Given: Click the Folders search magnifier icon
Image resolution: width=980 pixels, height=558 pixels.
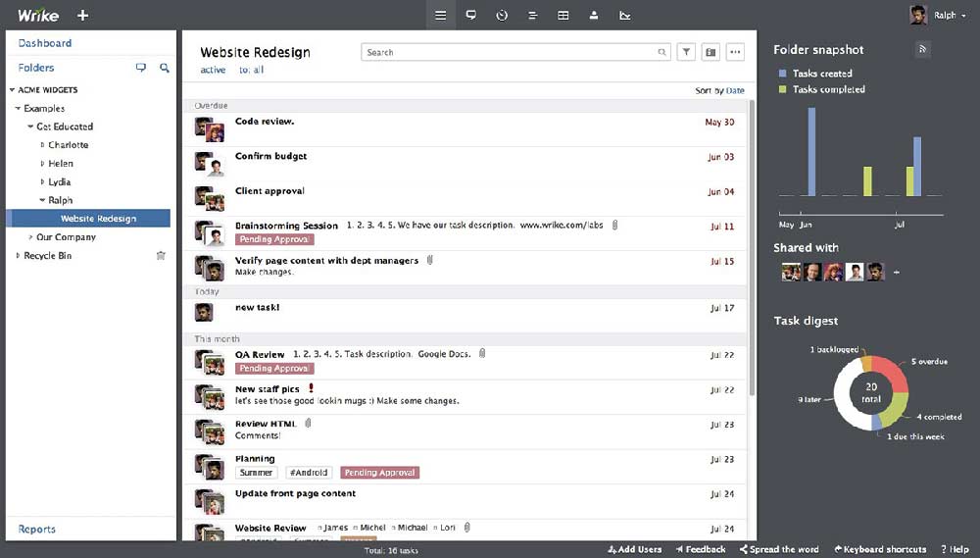Looking at the screenshot, I should [x=165, y=68].
